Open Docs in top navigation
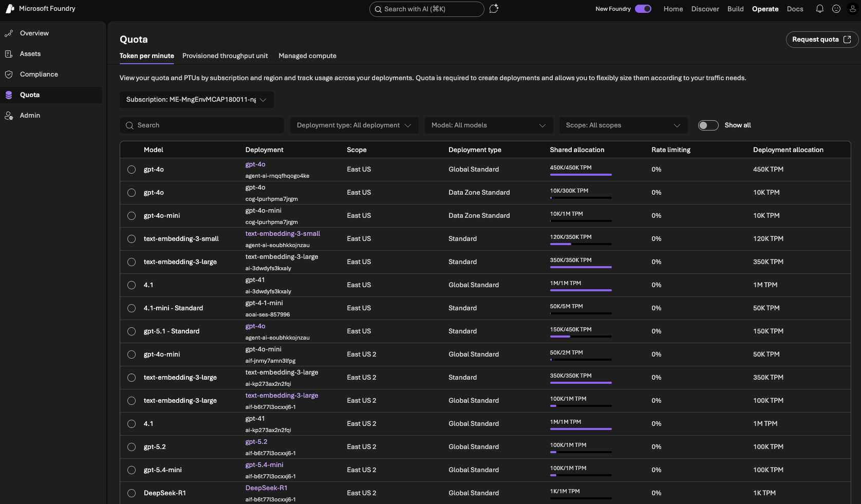The image size is (861, 504). click(x=795, y=9)
